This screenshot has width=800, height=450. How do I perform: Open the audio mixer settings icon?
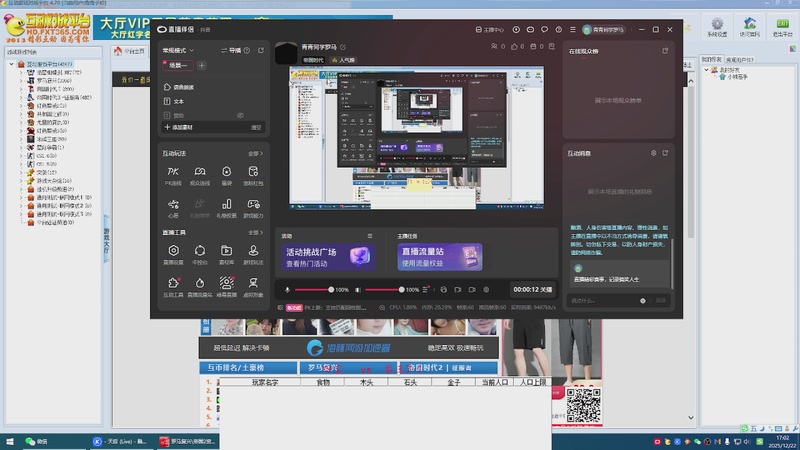tap(426, 289)
